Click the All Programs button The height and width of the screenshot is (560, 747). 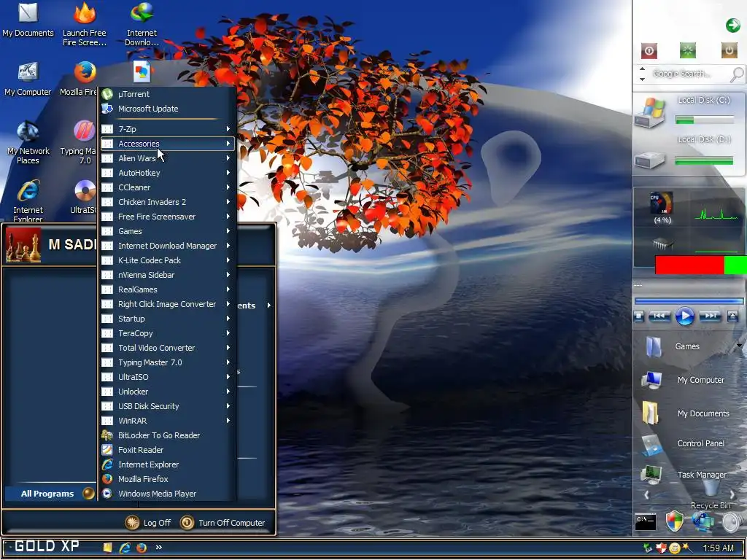tap(50, 494)
